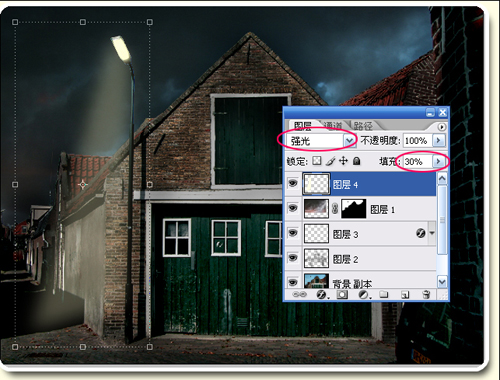Open the 填充 fill slider arrow
This screenshot has width=500, height=380.
click(439, 162)
